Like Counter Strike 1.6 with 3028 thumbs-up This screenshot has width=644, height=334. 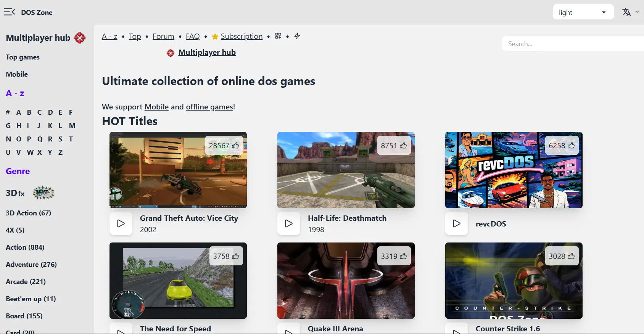pyautogui.click(x=562, y=256)
